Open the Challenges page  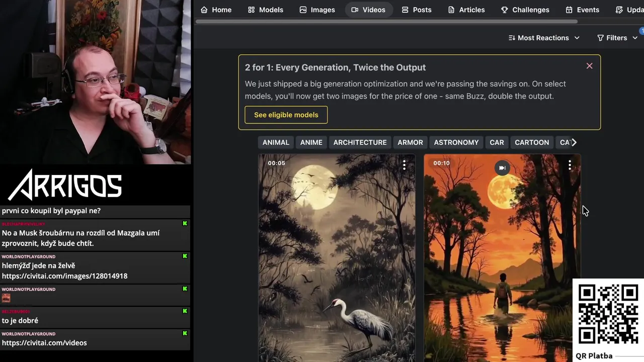pyautogui.click(x=525, y=10)
